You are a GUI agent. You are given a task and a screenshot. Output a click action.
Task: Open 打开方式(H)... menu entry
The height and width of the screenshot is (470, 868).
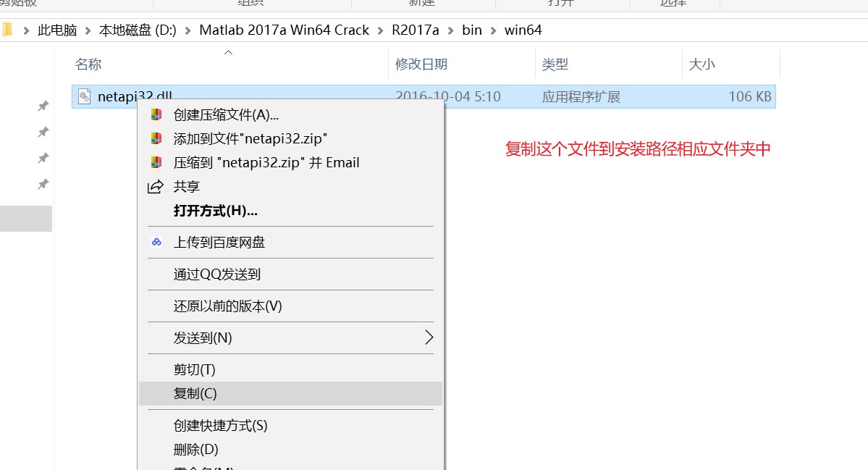point(216,211)
